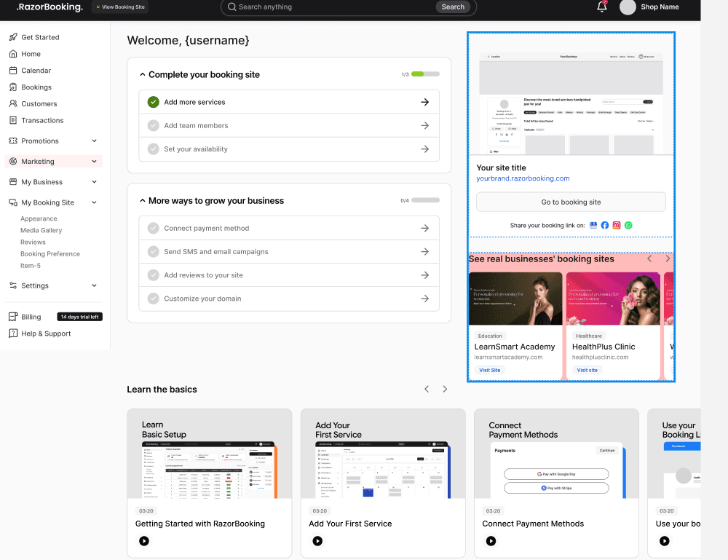Visit Site for LearnSmart Academy
This screenshot has width=728, height=560.
point(489,370)
